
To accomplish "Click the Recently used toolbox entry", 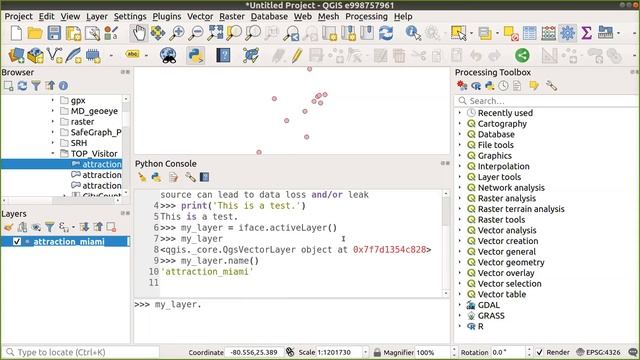I will 505,113.
